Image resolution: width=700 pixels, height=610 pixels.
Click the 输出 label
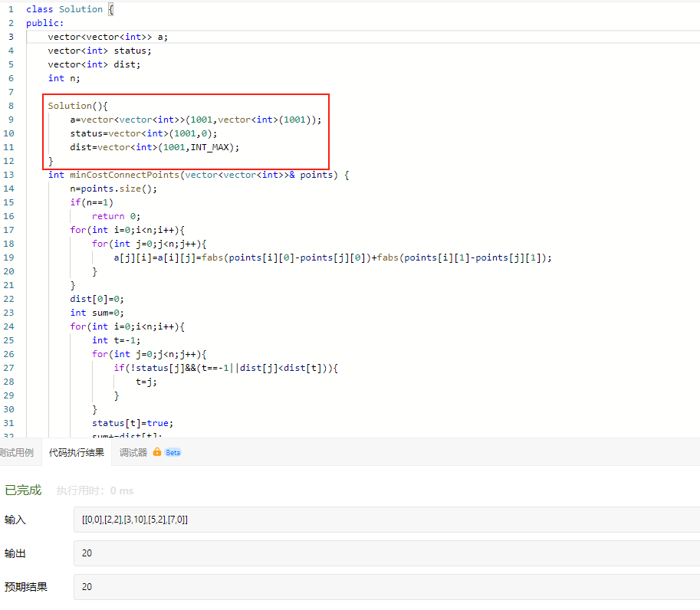(15, 553)
